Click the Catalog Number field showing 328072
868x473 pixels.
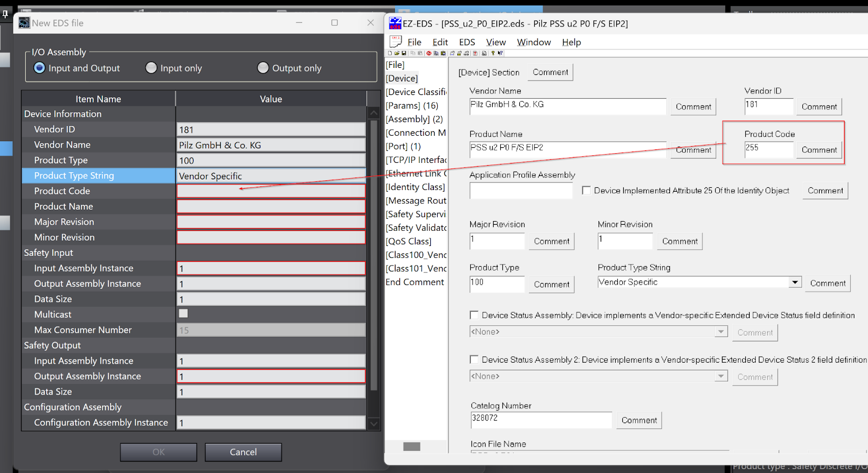click(x=541, y=420)
